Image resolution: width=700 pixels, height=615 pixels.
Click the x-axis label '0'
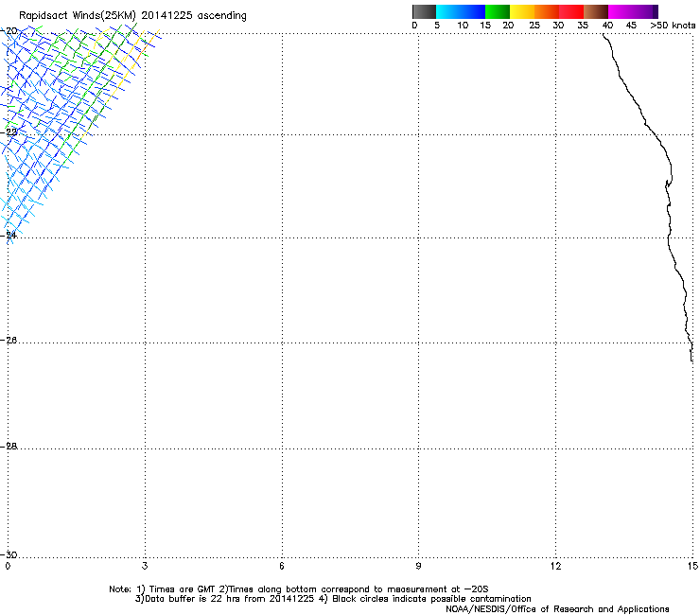click(8, 567)
